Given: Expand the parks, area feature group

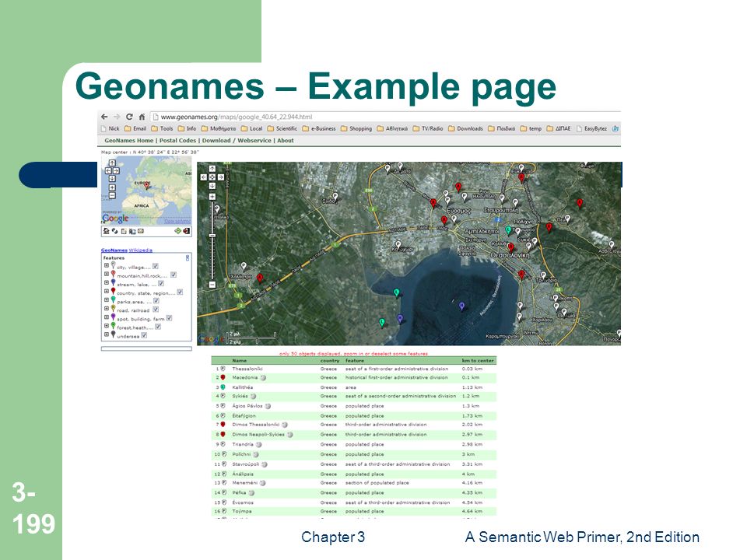Looking at the screenshot, I should click(107, 300).
